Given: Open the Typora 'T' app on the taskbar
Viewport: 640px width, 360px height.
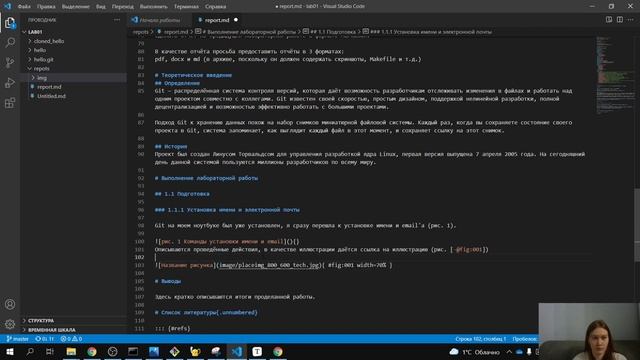Looking at the screenshot, I should tap(257, 351).
